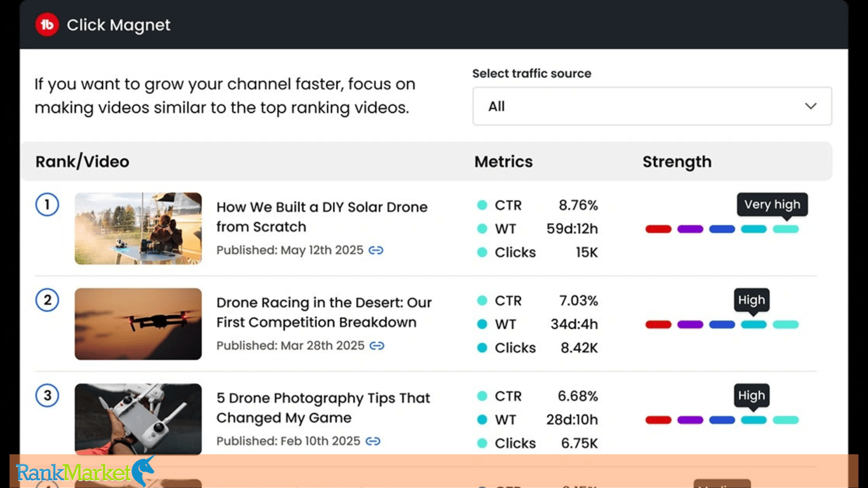Click the TubeBuddy logo beside Click Magnet
Viewport: 868px width, 488px height.
(x=47, y=25)
